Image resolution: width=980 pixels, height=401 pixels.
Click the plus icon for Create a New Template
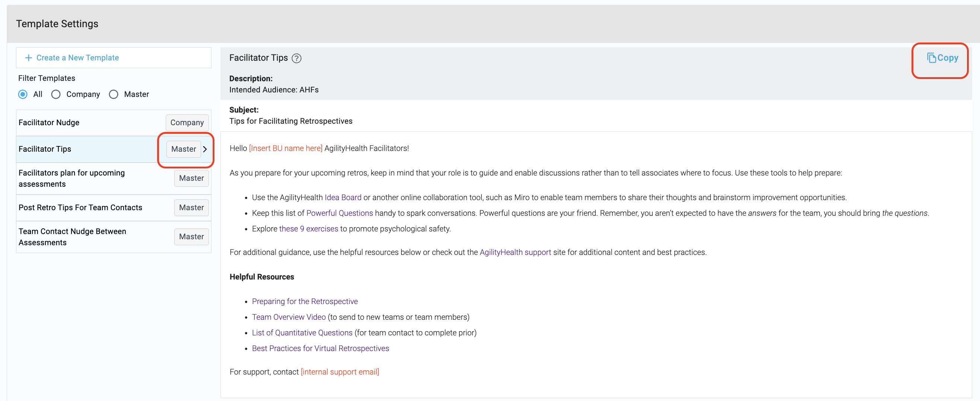pyautogui.click(x=28, y=58)
